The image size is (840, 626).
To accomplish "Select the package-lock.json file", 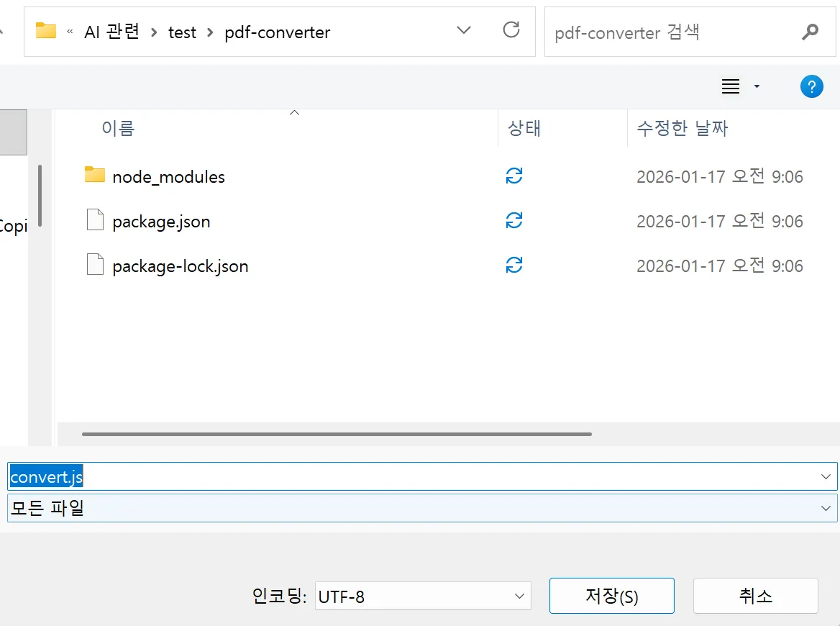I will [180, 266].
